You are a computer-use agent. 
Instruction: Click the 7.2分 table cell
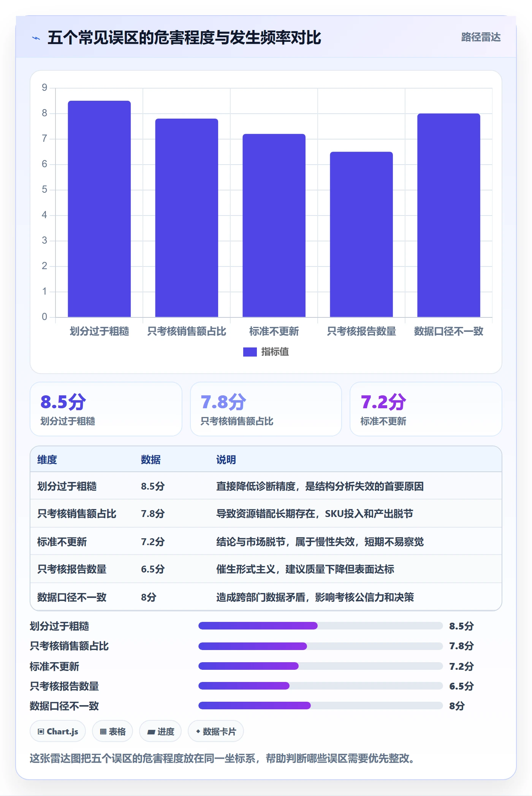(x=153, y=542)
